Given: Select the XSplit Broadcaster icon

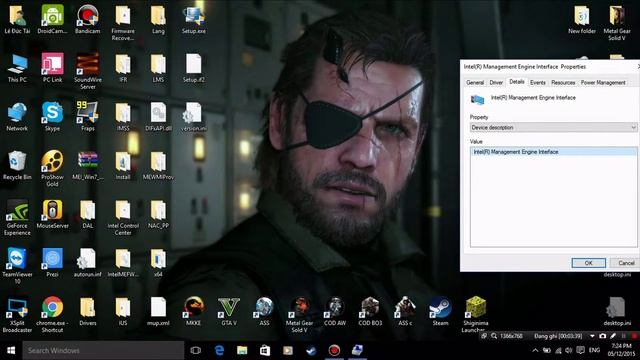Looking at the screenshot, I should pos(17,314).
